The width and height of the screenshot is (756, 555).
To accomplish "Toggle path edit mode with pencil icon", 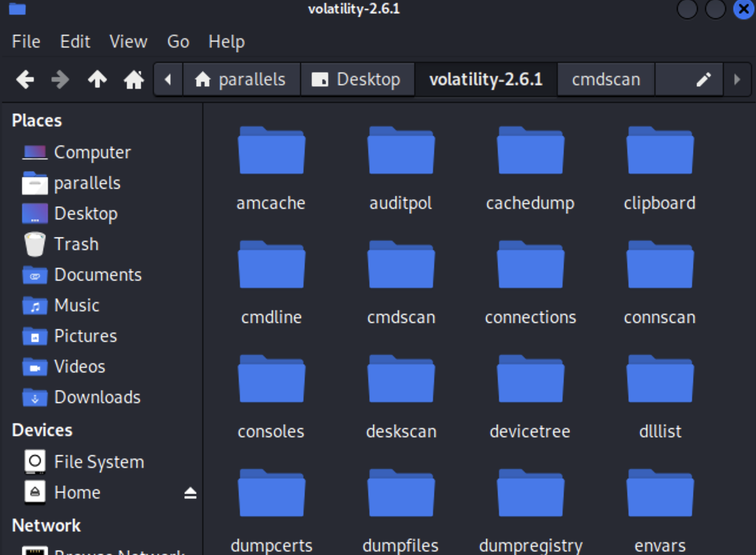I will coord(703,79).
